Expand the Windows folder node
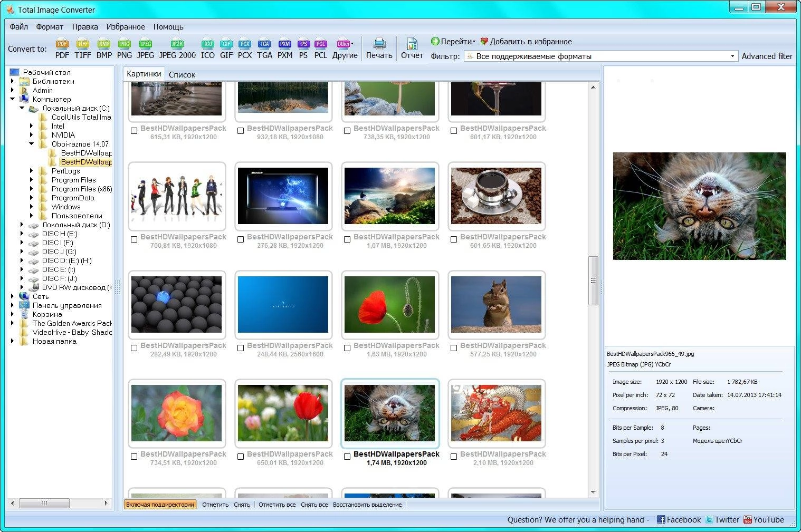The height and width of the screenshot is (532, 801). tap(31, 207)
